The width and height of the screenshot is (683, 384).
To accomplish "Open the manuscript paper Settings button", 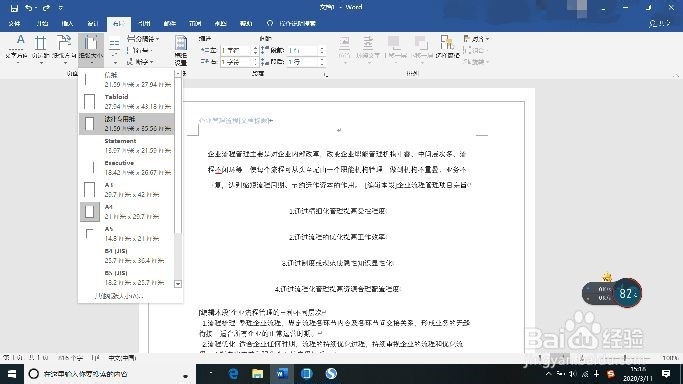I will pos(181,50).
